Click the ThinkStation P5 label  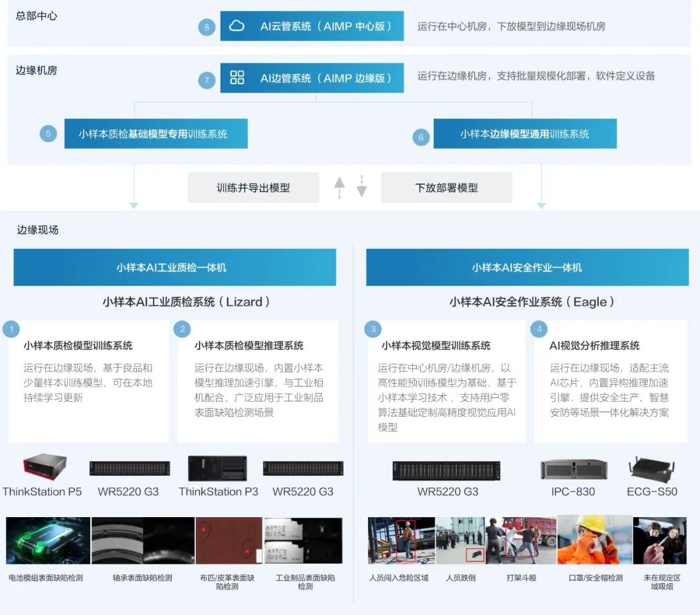(x=42, y=492)
